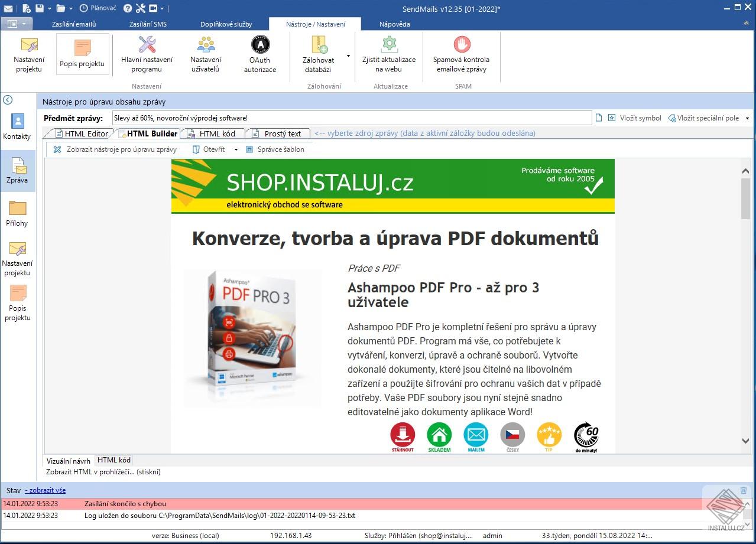Switch to the HTML Builder tab

150,133
